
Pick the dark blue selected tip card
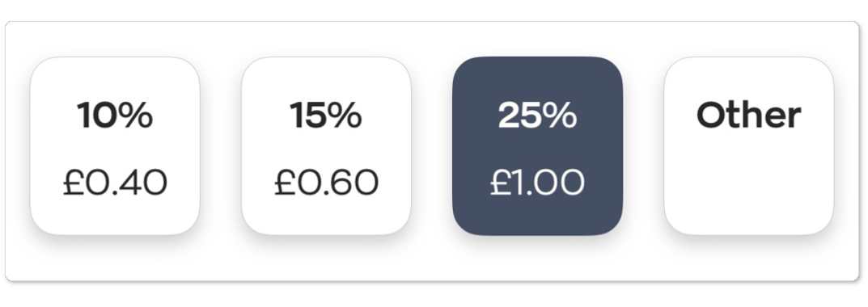pyautogui.click(x=537, y=146)
